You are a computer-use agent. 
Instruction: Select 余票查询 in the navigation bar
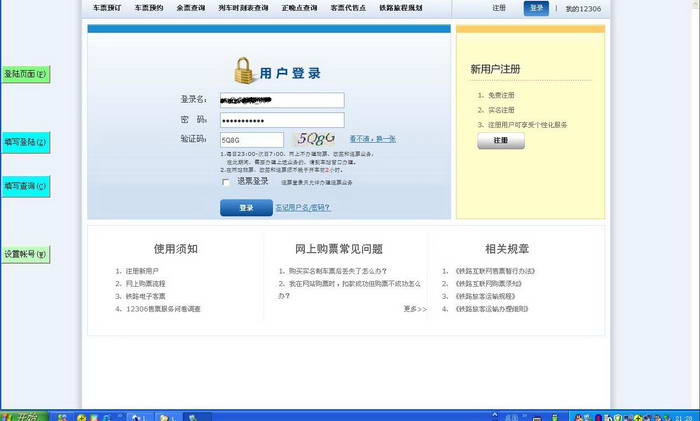[190, 8]
